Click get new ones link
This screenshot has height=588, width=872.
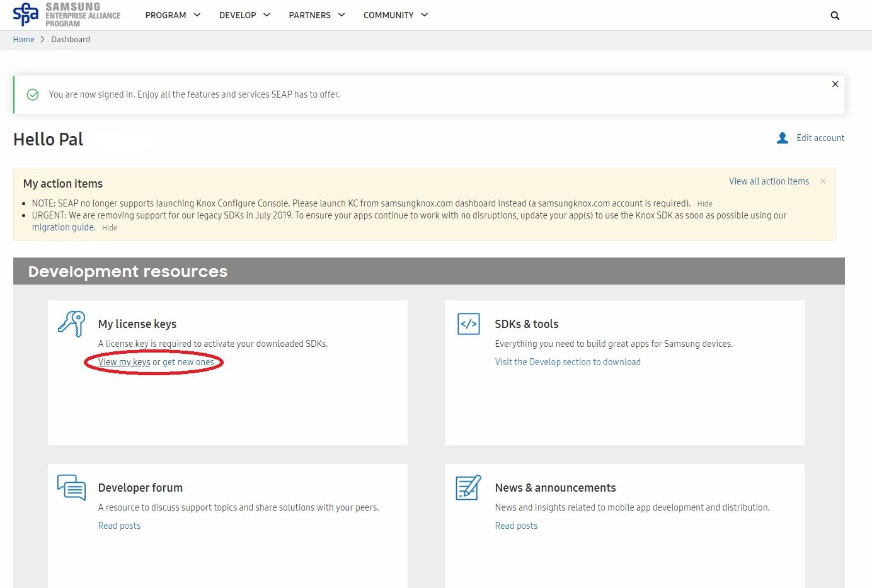[x=188, y=362]
